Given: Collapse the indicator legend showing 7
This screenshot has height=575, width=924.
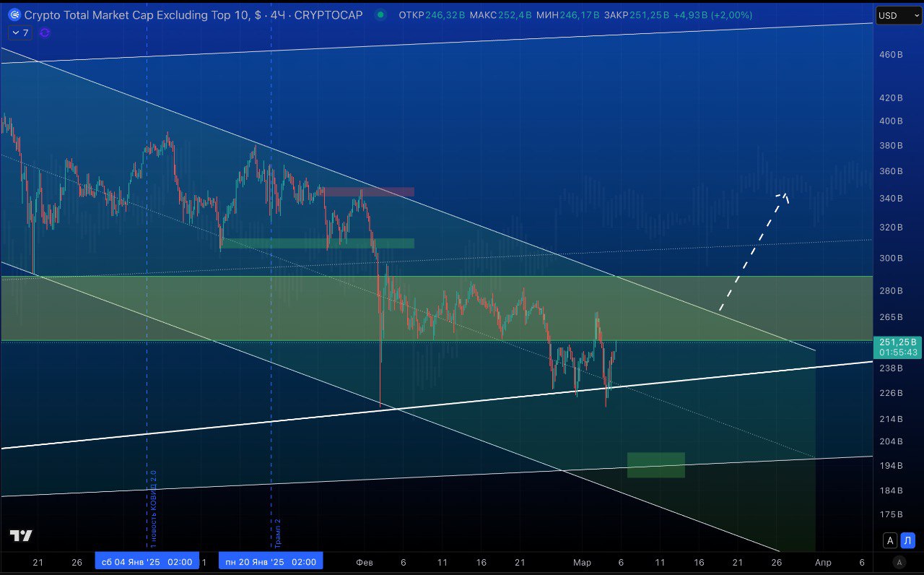Looking at the screenshot, I should 19,33.
